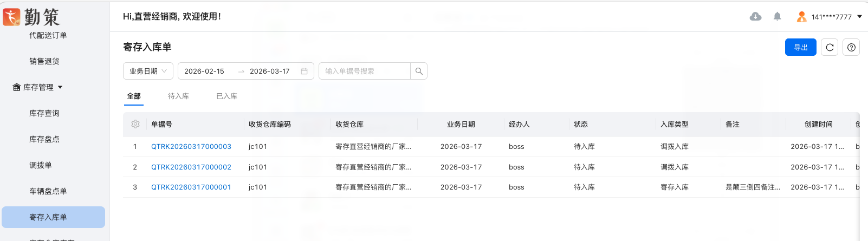Image resolution: width=868 pixels, height=241 pixels.
Task: Click the 输入单据号搜索 search field
Action: coord(365,71)
